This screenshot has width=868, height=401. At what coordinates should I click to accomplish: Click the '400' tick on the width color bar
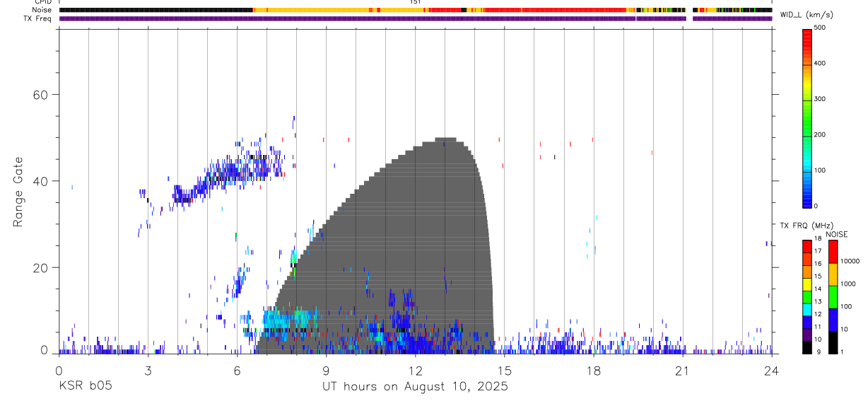[820, 64]
